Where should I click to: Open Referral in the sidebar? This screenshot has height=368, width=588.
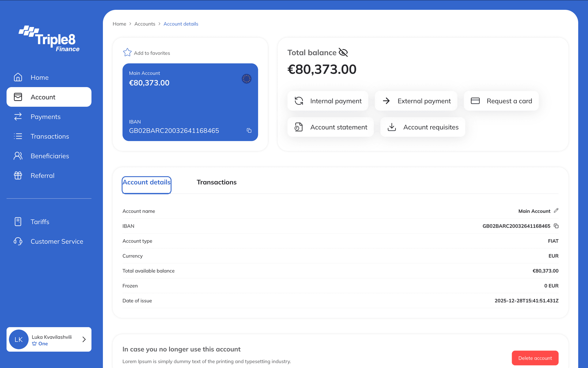[49, 175]
